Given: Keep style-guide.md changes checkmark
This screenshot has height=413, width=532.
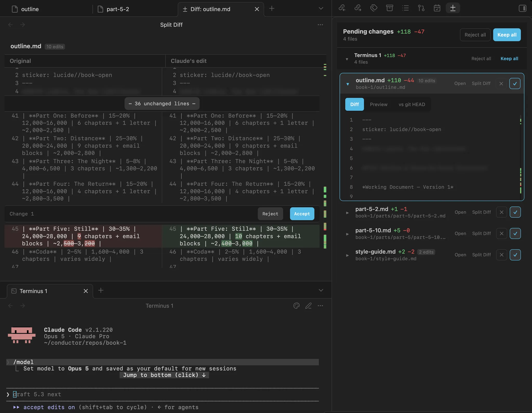Looking at the screenshot, I should click(515, 255).
